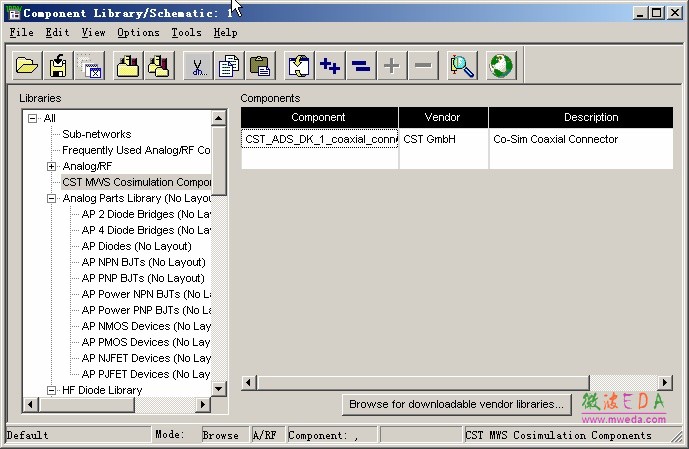Viewport: 689px width, 449px height.
Task: Select CST MWS Cosimulation Components library
Action: (x=136, y=182)
